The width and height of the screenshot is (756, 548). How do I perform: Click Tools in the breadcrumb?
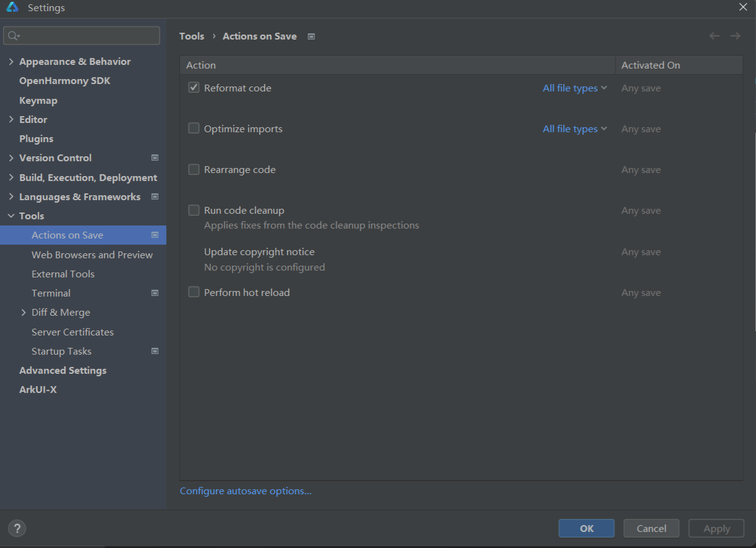coord(192,36)
